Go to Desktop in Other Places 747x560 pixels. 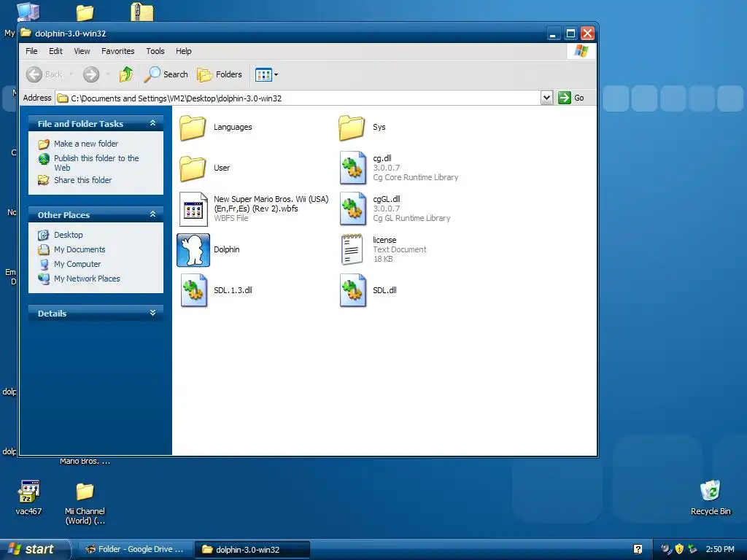pos(68,235)
